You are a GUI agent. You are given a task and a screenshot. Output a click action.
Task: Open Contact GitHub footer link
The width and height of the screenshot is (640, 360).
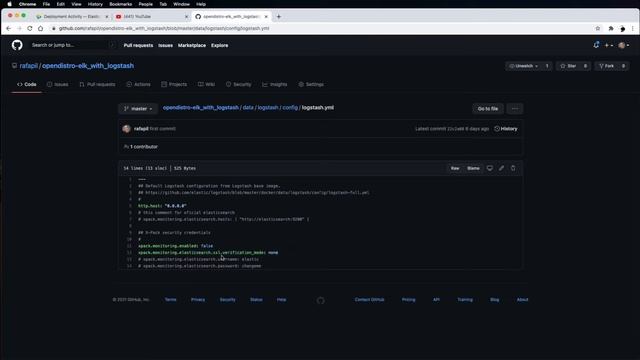[x=369, y=300]
